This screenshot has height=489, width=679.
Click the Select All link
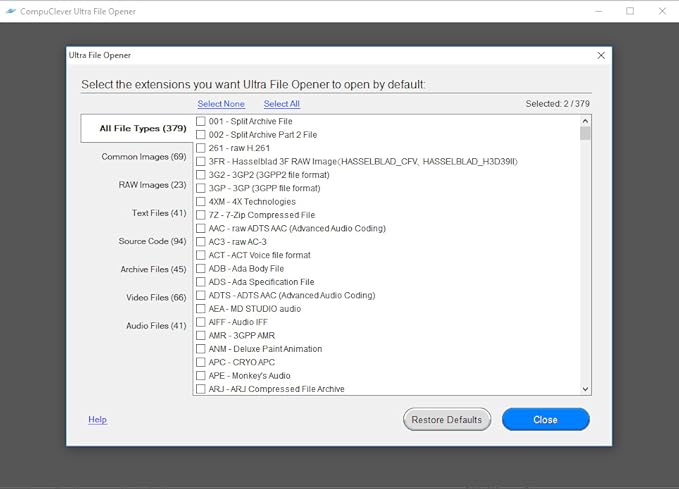point(281,104)
